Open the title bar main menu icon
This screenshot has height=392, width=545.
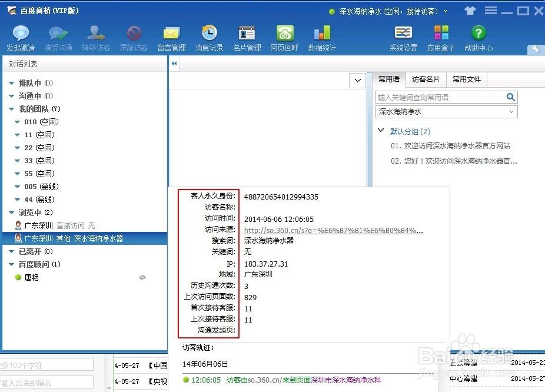[490, 11]
